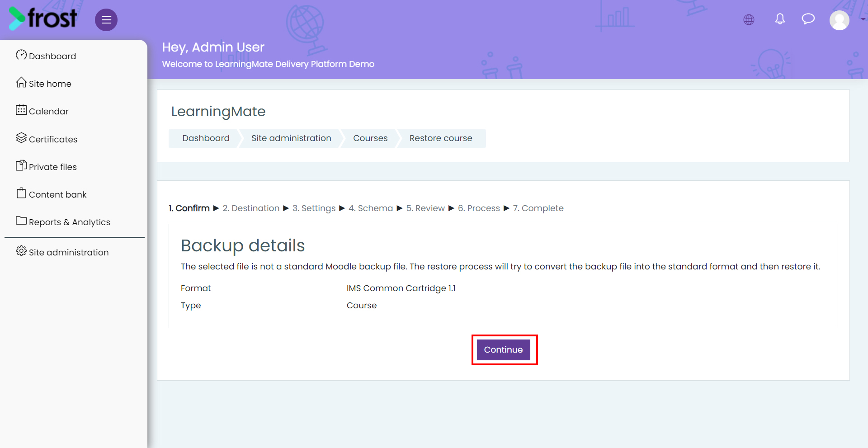
Task: Select the Courses breadcrumb
Action: tap(370, 138)
